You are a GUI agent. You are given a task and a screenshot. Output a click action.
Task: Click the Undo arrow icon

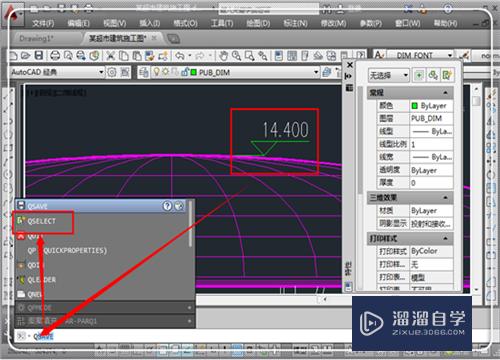[x=180, y=55]
